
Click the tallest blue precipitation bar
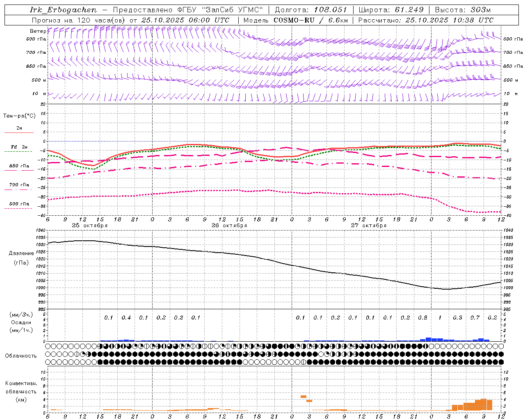point(428,339)
